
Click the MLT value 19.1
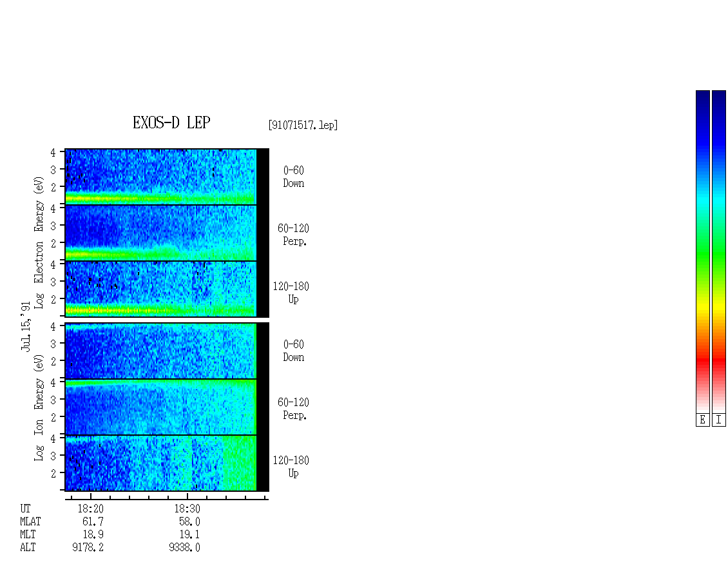click(189, 535)
